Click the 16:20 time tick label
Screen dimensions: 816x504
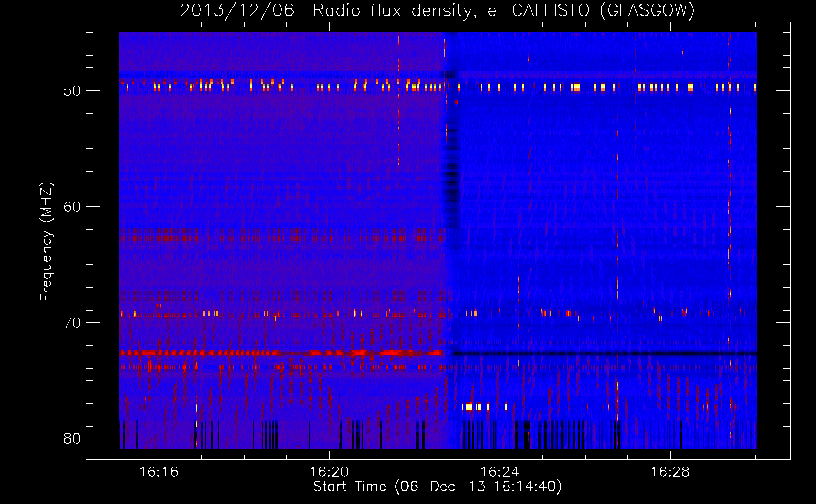(329, 472)
